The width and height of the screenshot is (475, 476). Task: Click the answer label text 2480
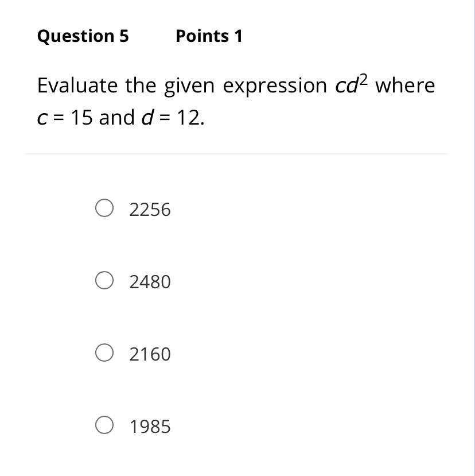150,282
